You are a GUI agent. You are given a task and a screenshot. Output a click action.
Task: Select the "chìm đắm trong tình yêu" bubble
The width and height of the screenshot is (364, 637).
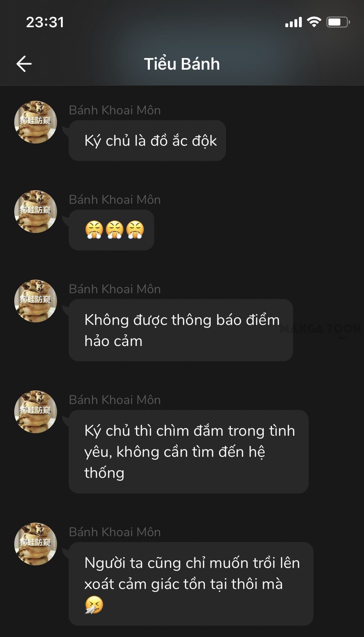click(x=189, y=452)
